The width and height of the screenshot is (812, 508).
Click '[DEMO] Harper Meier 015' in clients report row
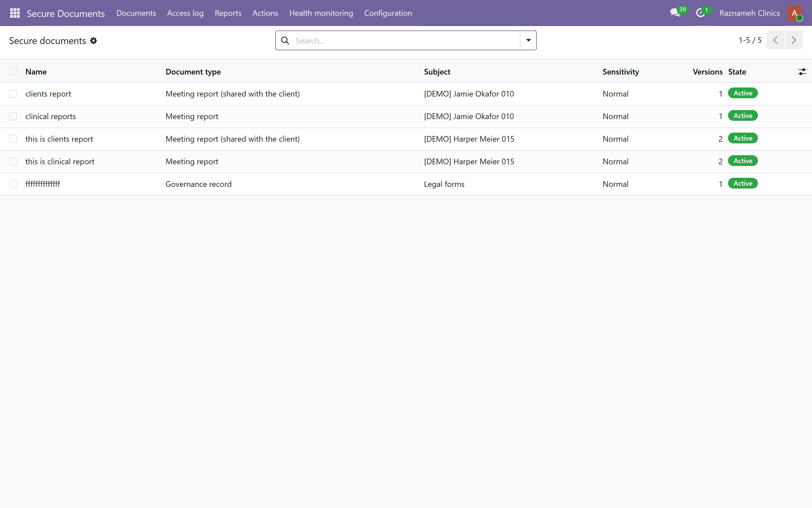[x=469, y=139]
